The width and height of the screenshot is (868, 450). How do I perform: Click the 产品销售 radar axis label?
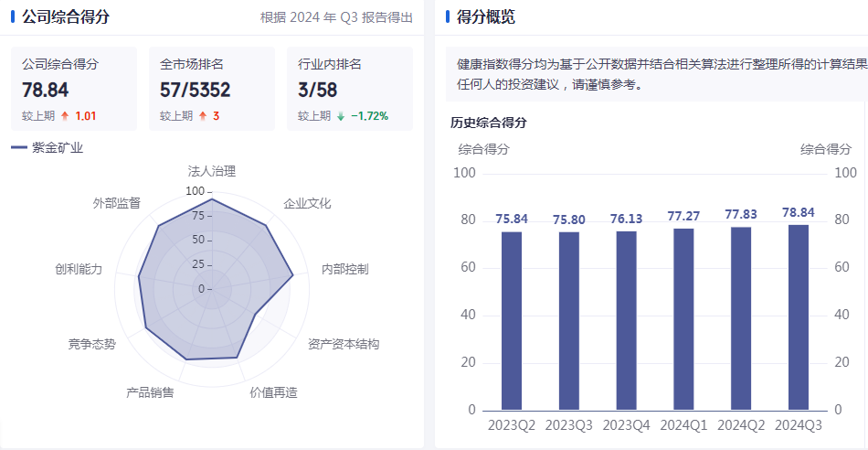coord(150,393)
